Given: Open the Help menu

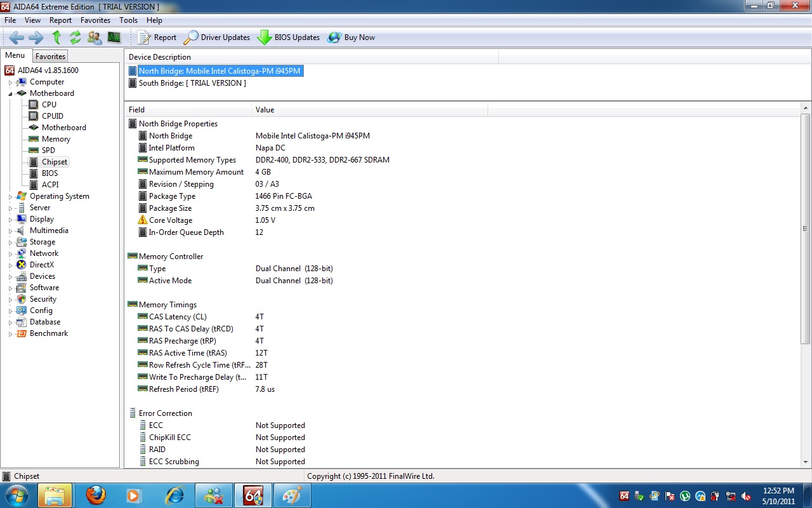Looking at the screenshot, I should [x=154, y=20].
